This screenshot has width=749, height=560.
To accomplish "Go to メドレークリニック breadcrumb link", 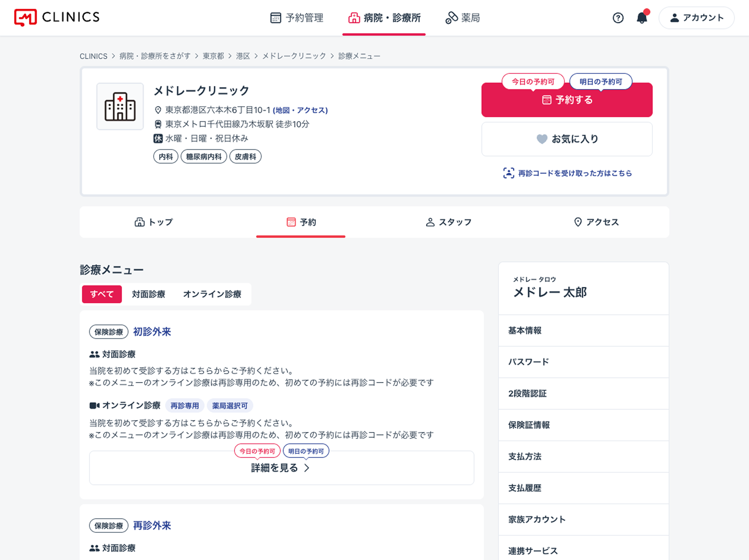I will coord(294,56).
